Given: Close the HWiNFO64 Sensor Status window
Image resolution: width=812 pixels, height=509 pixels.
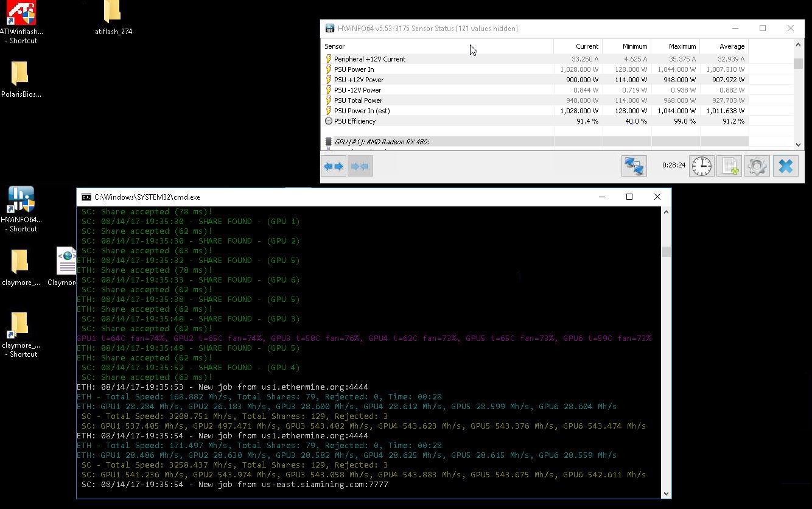Looking at the screenshot, I should click(x=791, y=28).
